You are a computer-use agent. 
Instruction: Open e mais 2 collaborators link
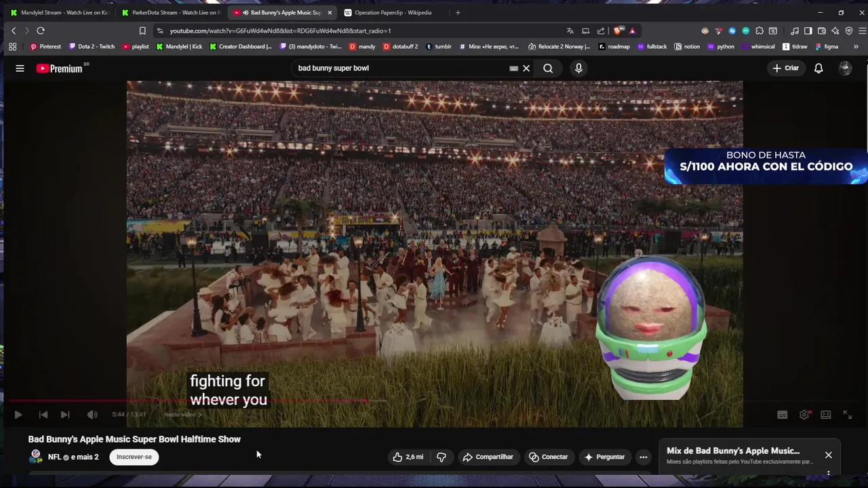[x=85, y=457]
